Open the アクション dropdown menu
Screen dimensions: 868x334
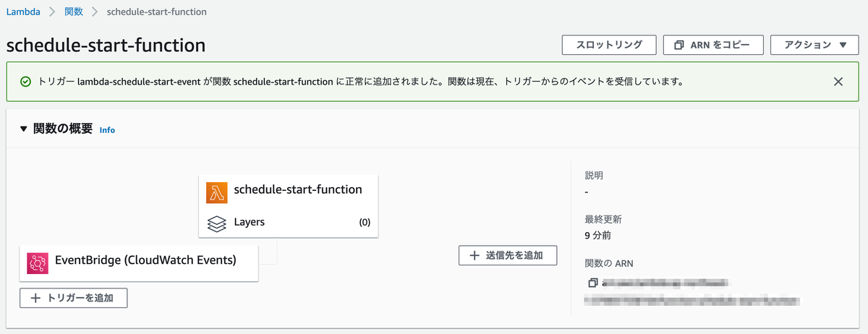coord(815,45)
